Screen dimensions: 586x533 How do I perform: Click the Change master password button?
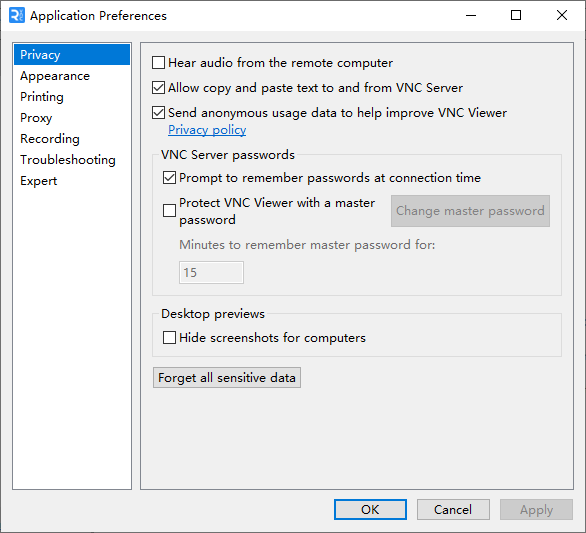pos(470,211)
